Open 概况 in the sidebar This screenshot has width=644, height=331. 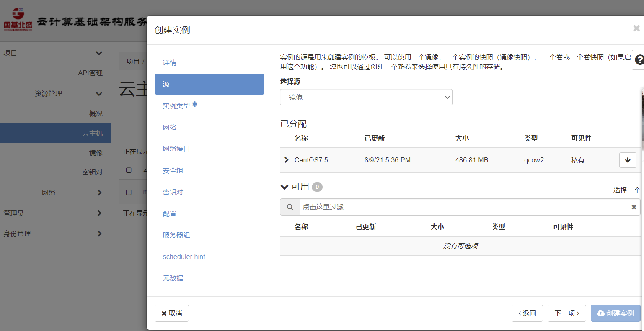click(x=96, y=113)
